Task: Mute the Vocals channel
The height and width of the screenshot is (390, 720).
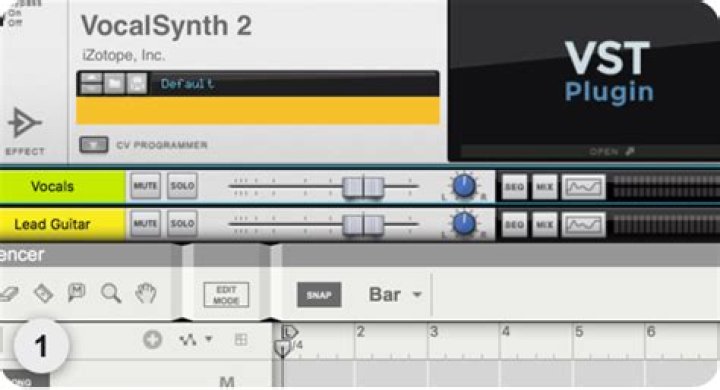Action: point(145,186)
